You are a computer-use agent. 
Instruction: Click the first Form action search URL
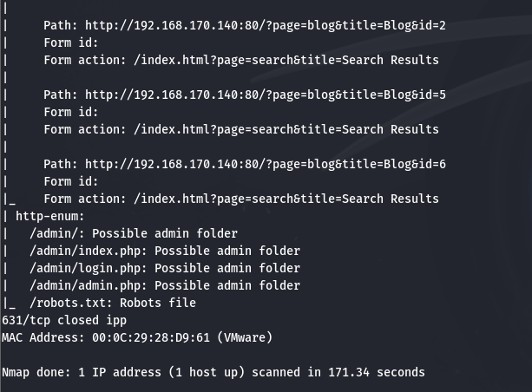pos(286,60)
